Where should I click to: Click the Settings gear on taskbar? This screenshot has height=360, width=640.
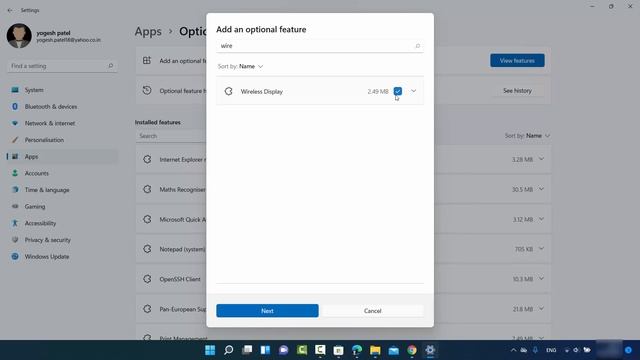430,350
